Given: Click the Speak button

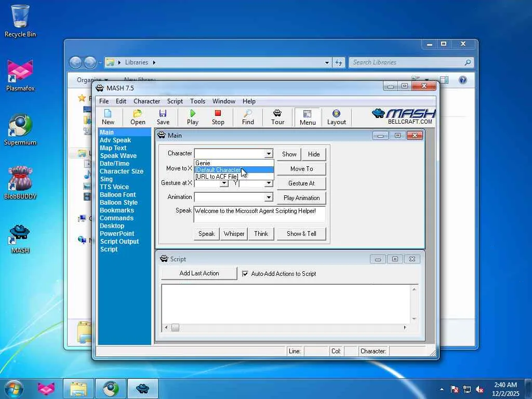Looking at the screenshot, I should coord(206,234).
